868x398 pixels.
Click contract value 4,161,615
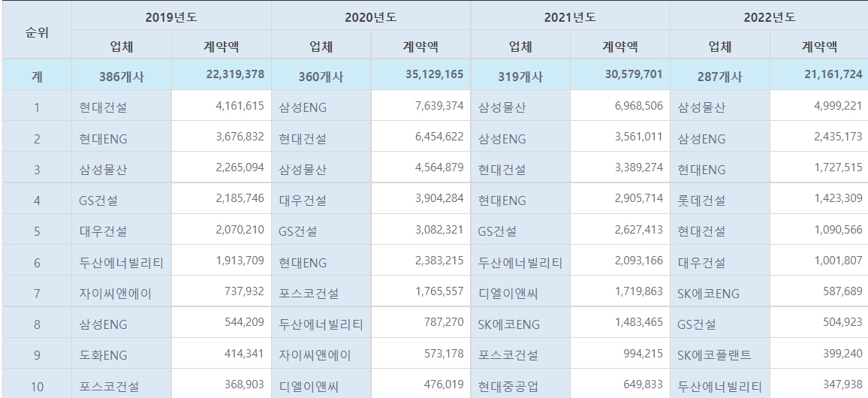point(222,106)
